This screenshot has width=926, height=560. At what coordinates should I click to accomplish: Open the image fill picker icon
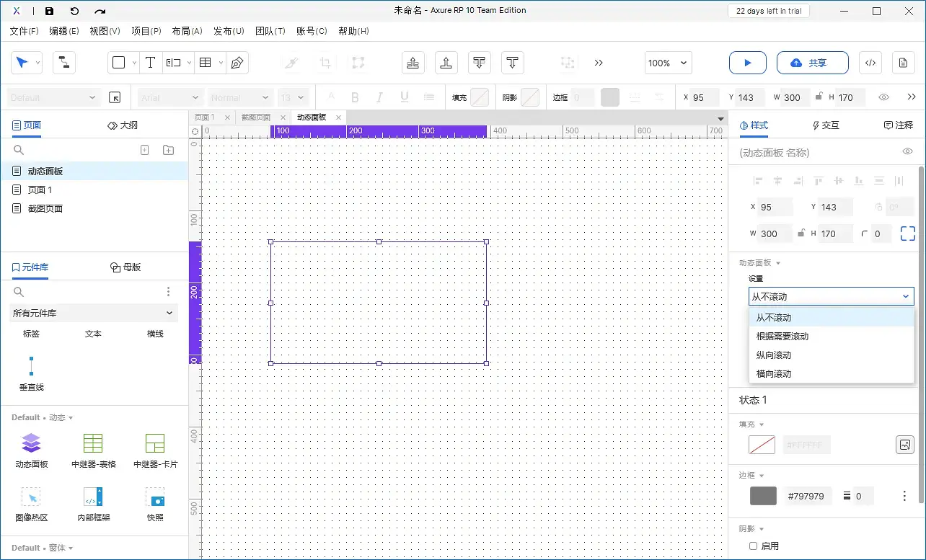pyautogui.click(x=905, y=445)
